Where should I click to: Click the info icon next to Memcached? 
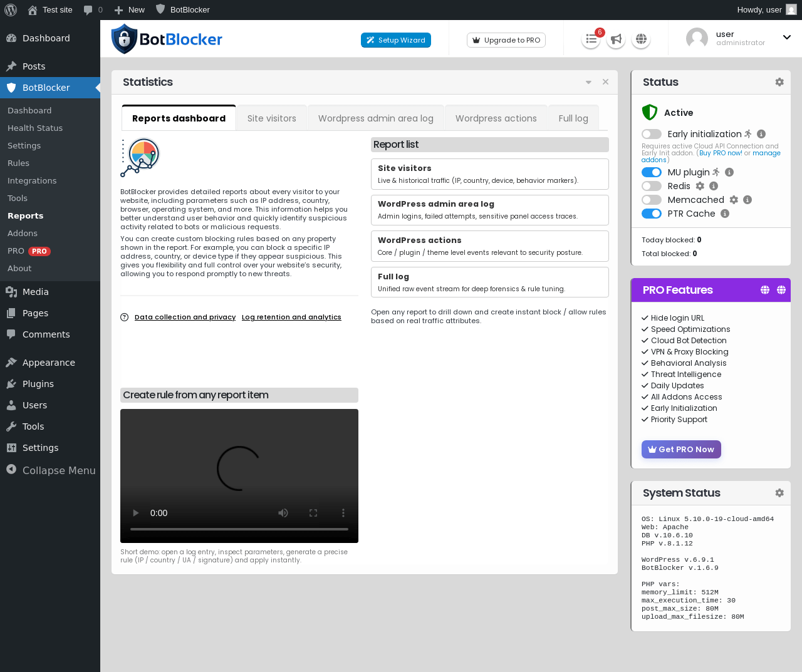pyautogui.click(x=747, y=200)
